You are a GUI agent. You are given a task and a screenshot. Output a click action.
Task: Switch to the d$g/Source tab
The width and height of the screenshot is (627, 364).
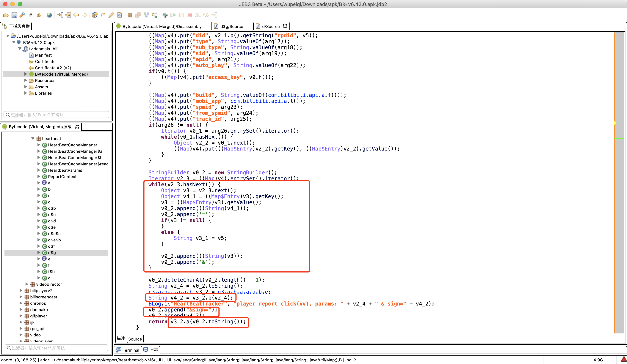tap(232, 26)
